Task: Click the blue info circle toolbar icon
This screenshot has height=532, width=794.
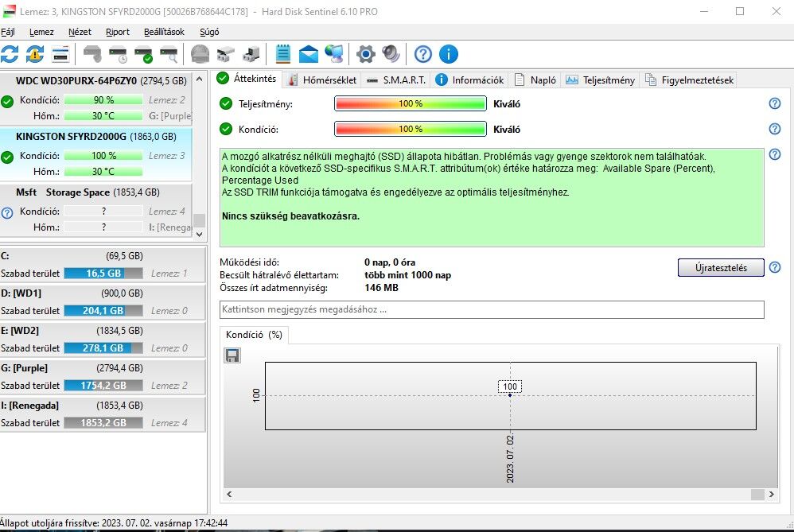Action: pyautogui.click(x=449, y=53)
